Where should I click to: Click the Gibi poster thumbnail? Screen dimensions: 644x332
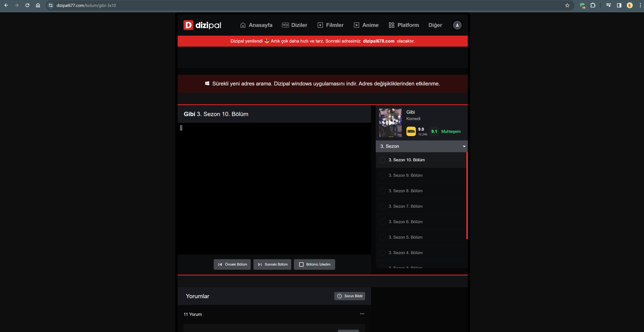pyautogui.click(x=390, y=123)
